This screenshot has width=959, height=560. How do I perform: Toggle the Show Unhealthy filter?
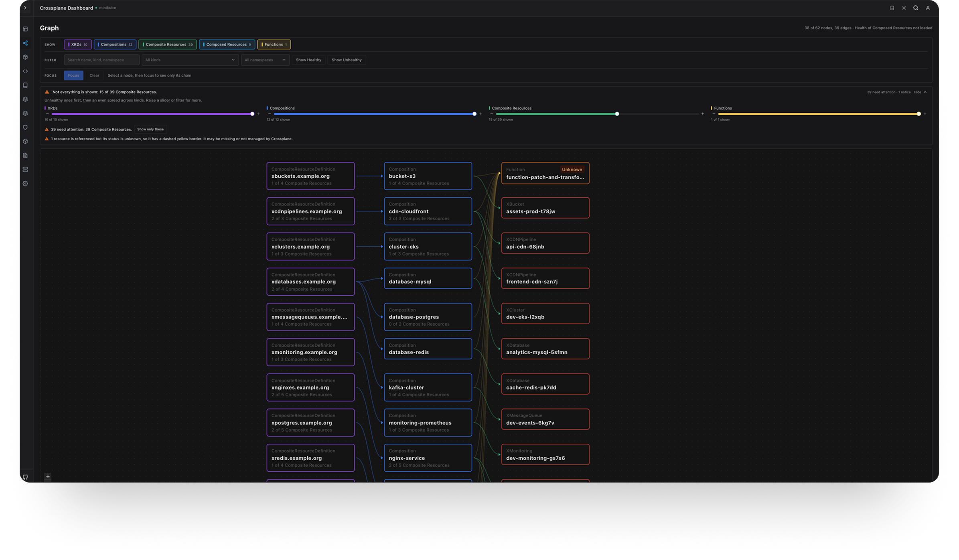tap(347, 60)
